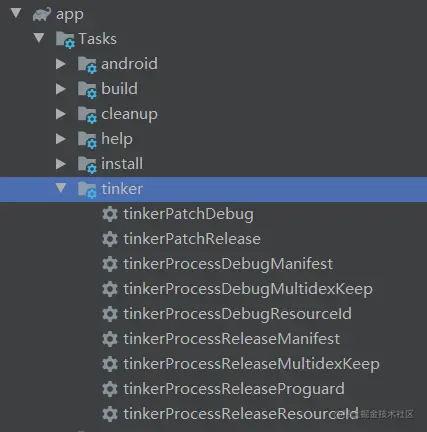
Task: Click gear icon beside tinkerPatchRelease
Action: [110, 239]
